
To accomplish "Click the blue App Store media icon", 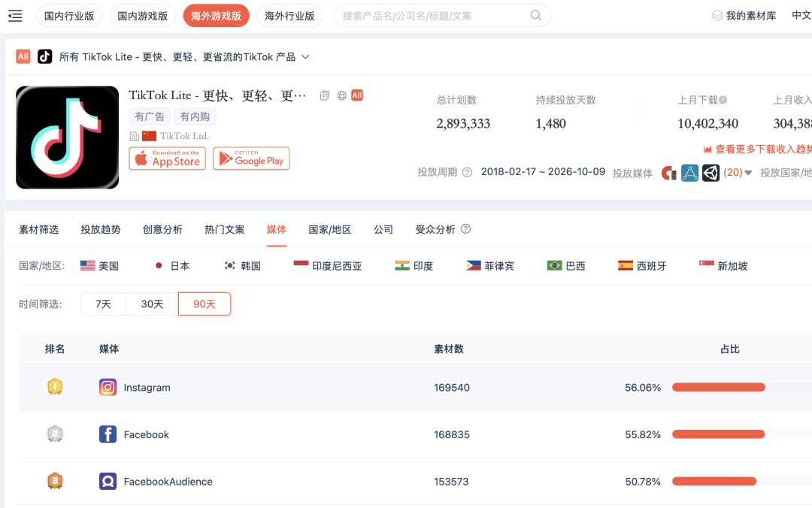I will coord(689,172).
